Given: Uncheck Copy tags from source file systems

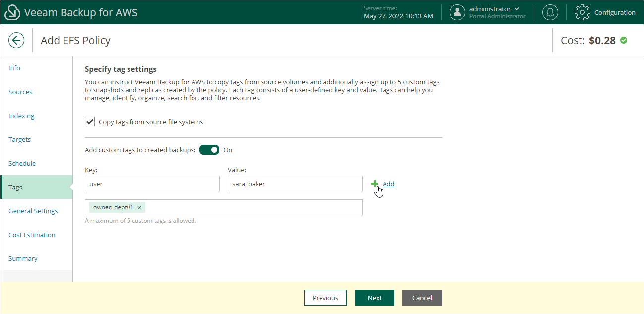Looking at the screenshot, I should coord(90,122).
